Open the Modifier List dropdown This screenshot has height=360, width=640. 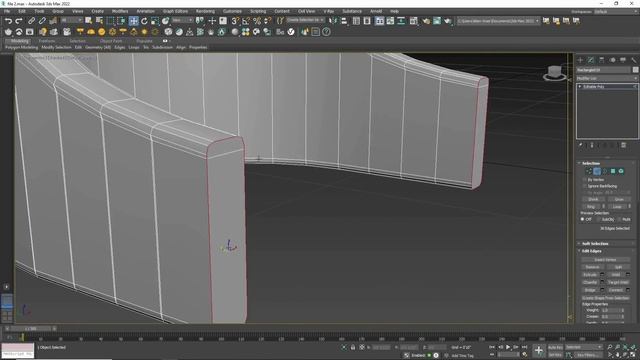607,78
